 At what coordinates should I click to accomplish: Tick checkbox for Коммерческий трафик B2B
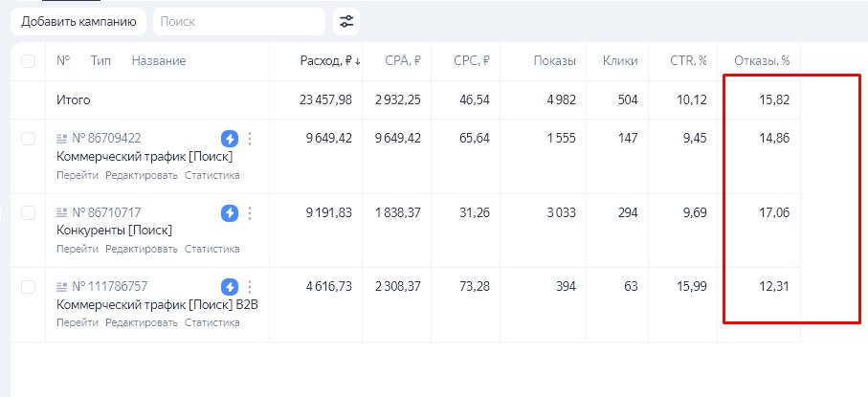click(x=28, y=287)
